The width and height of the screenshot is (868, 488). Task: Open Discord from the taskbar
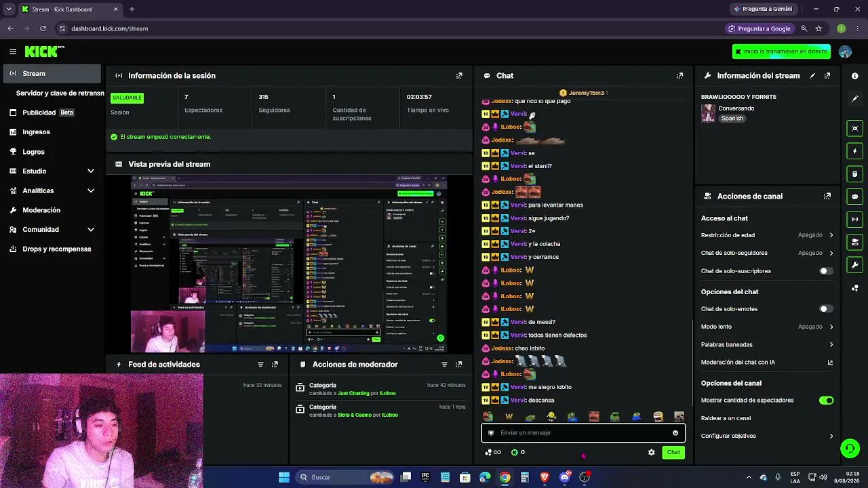[565, 477]
